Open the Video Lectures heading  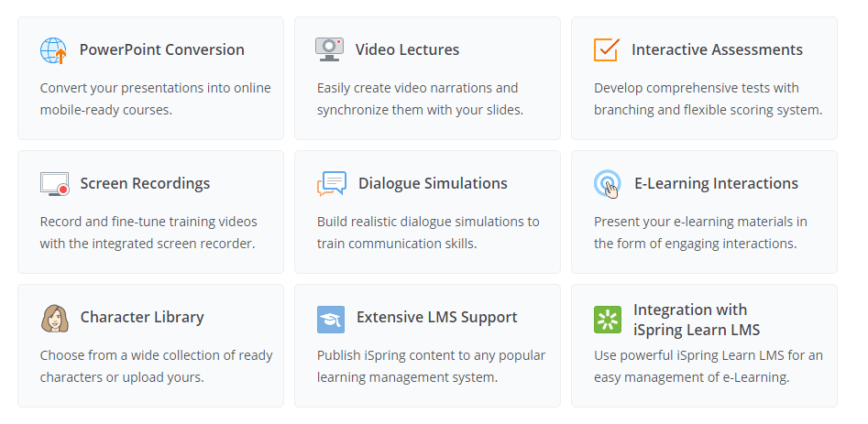[x=407, y=49]
